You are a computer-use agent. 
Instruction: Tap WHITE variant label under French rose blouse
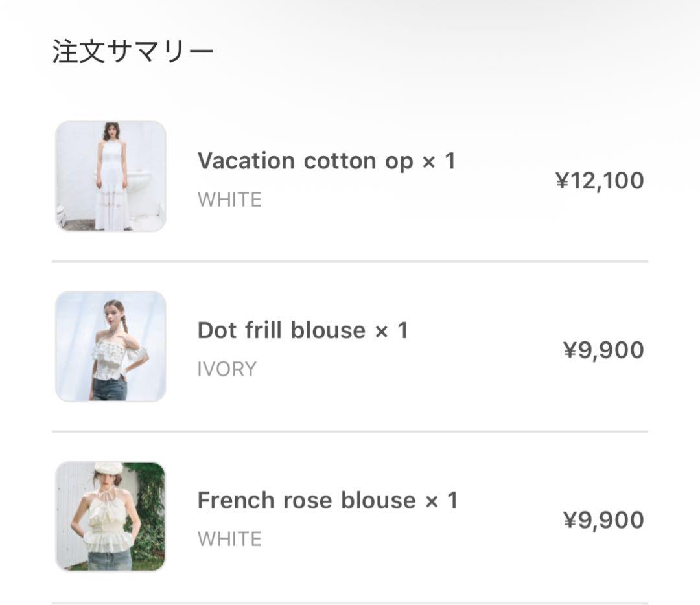tap(229, 539)
